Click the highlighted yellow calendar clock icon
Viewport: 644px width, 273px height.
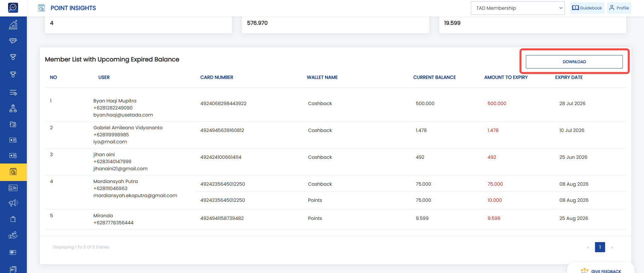pyautogui.click(x=13, y=172)
